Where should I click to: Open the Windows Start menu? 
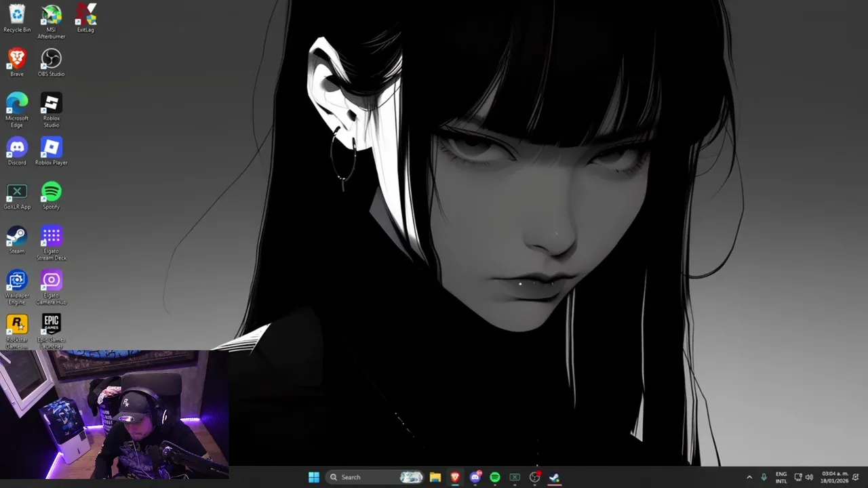(x=314, y=477)
